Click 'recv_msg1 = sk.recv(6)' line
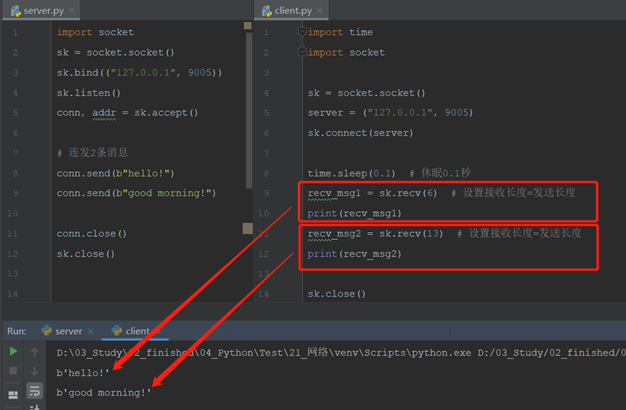The width and height of the screenshot is (626, 410). 372,193
